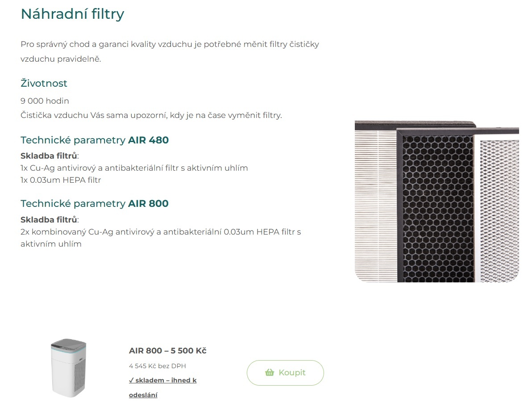Viewport: 532px width, 420px height.
Task: Click the 'Životnost' section heading
Action: 44,83
